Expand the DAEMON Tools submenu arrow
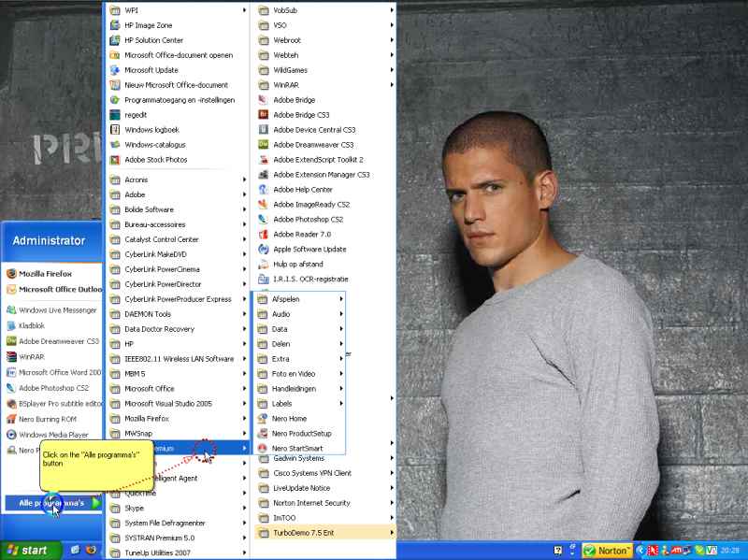Image resolution: width=748 pixels, height=560 pixels. point(244,314)
